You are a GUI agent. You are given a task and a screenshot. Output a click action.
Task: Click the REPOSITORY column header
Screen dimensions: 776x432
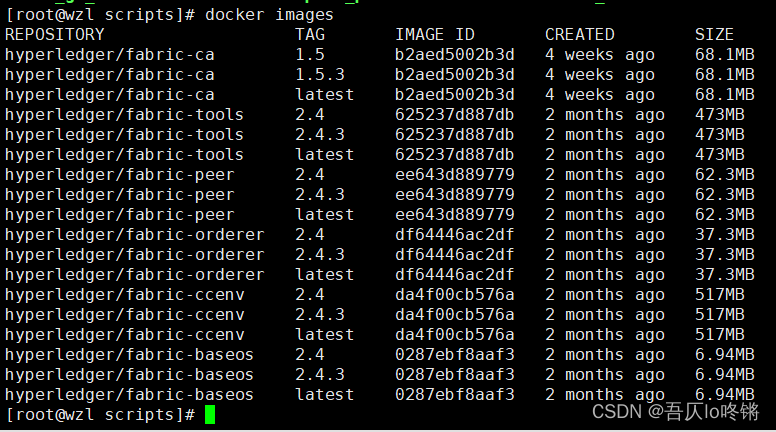[54, 35]
